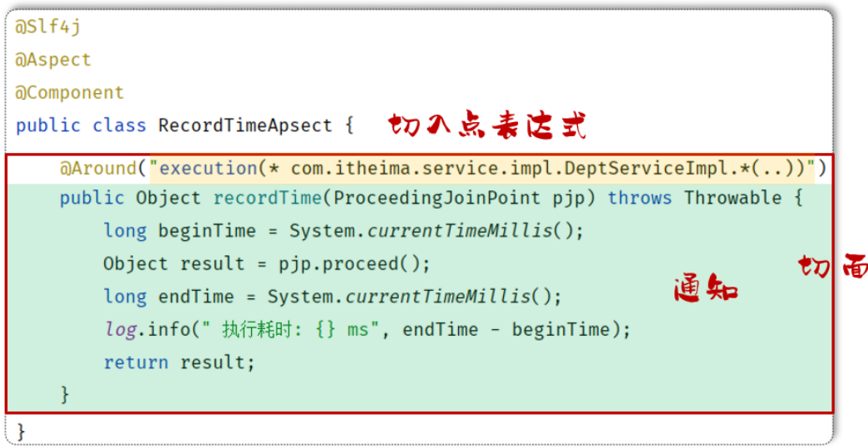Click the @Slf4j annotation

coord(47,27)
